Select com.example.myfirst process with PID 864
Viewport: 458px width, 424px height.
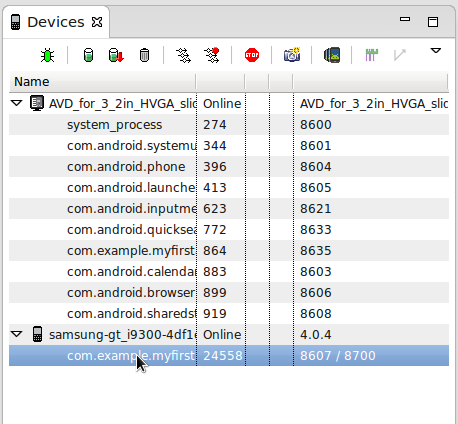click(229, 251)
